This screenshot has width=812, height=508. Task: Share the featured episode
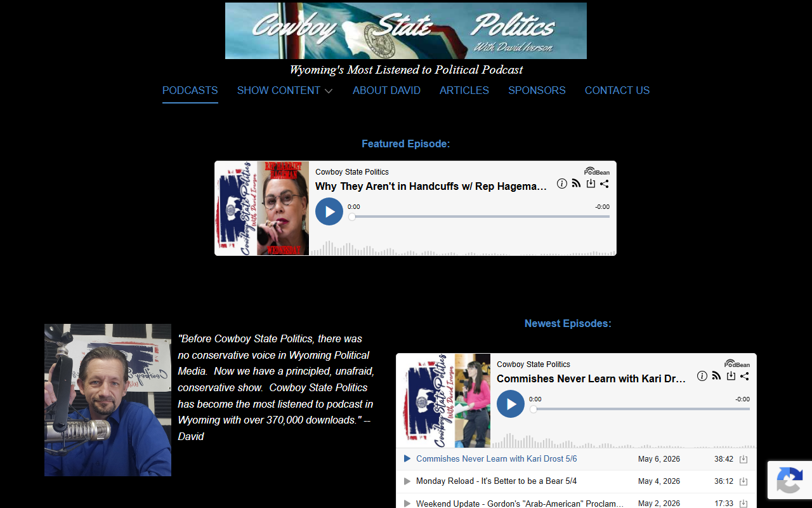pyautogui.click(x=605, y=184)
